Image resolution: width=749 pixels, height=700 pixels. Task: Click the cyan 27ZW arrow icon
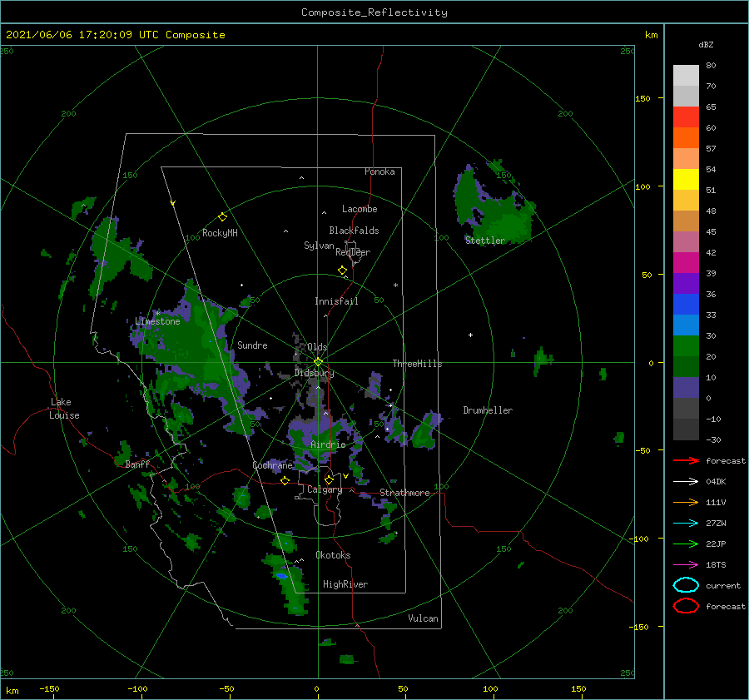pos(686,524)
